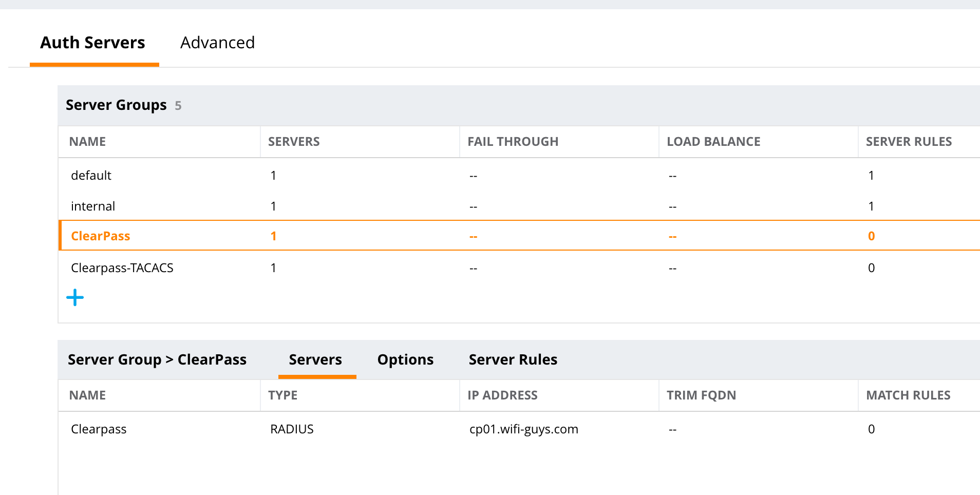Open the Auth Servers tab
980x495 pixels.
click(92, 43)
